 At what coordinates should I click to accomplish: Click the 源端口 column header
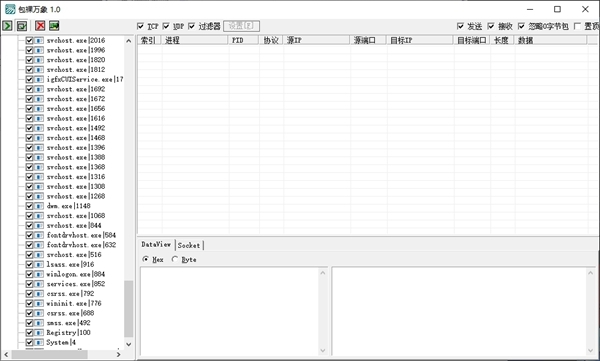[368, 40]
